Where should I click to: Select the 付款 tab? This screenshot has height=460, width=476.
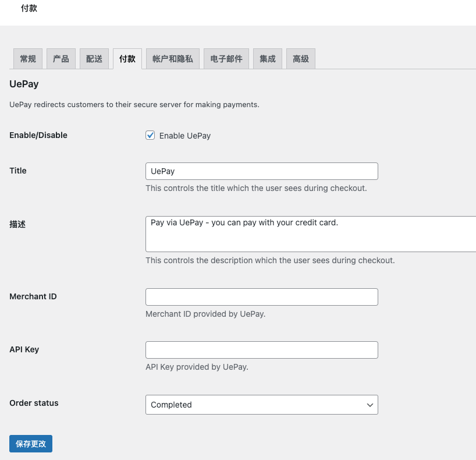[x=127, y=59]
